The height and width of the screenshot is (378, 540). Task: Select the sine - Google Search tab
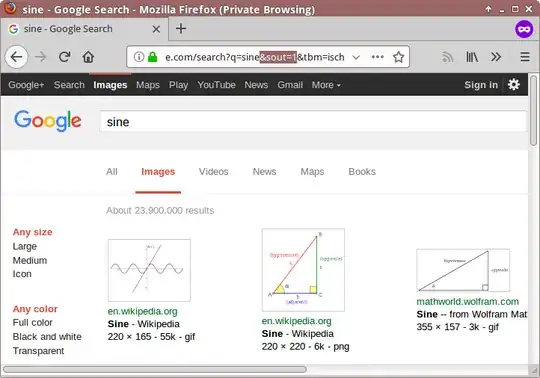(x=84, y=29)
